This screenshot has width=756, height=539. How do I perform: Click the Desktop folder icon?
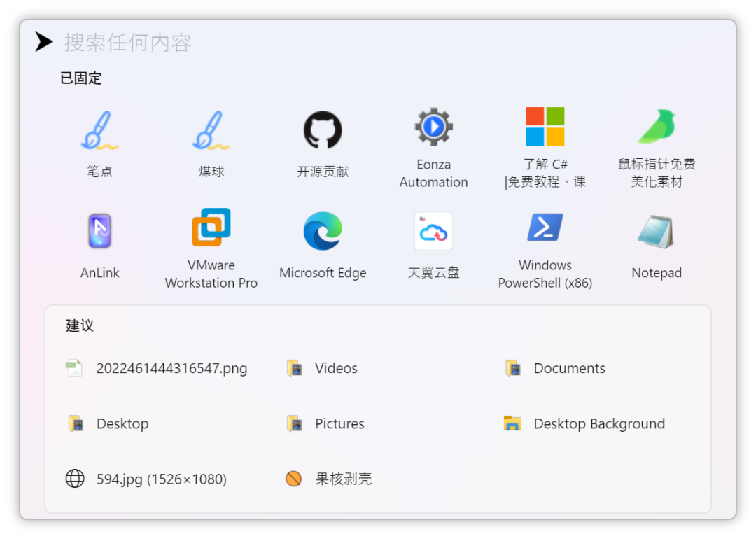click(x=75, y=423)
